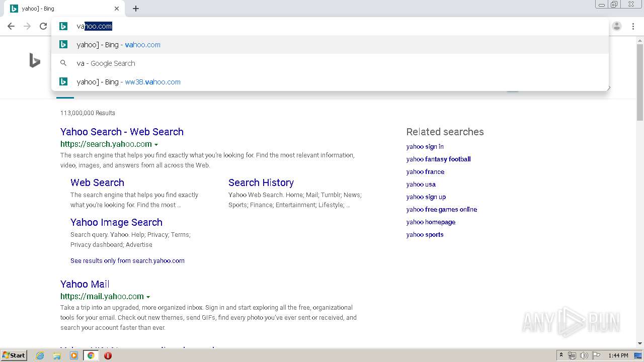Click the address bar text field
Viewport: 644px width, 362px height.
(x=330, y=26)
